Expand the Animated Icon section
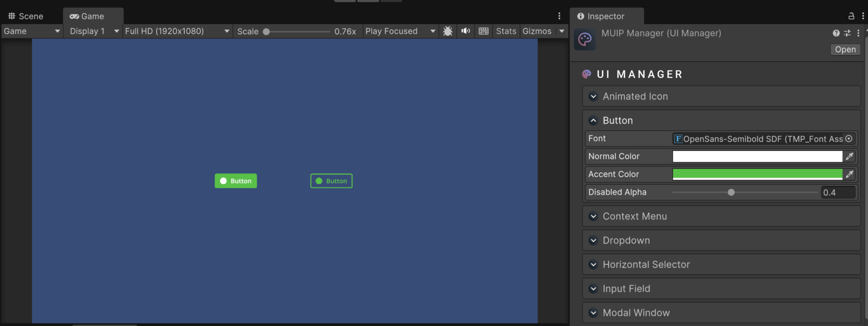Viewport: 868px width, 326px height. coord(721,96)
